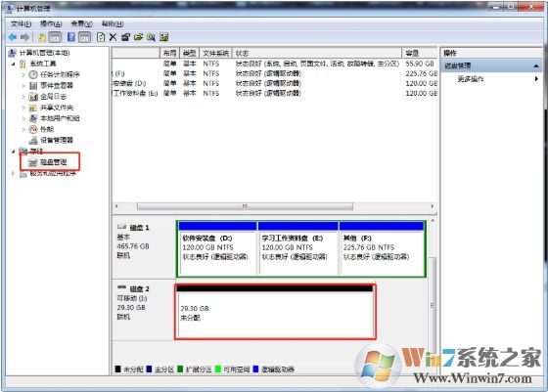Sort by the 状态 column header

point(317,53)
